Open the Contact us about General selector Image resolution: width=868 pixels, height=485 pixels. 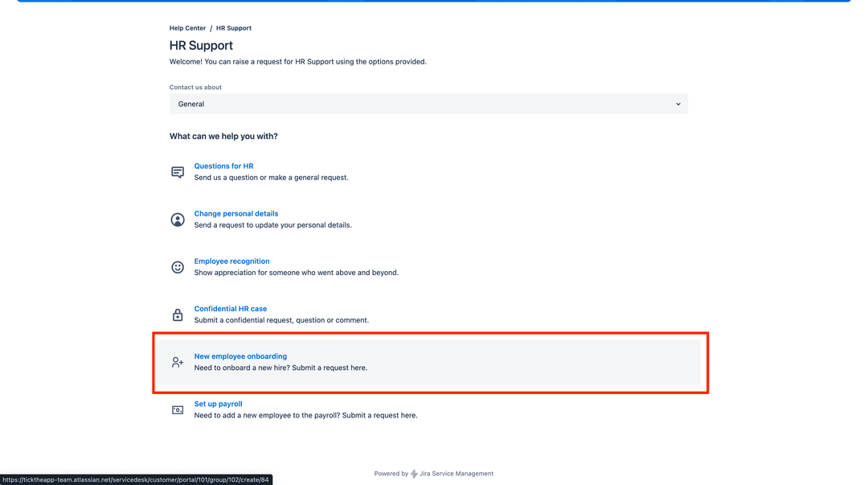[x=428, y=105]
